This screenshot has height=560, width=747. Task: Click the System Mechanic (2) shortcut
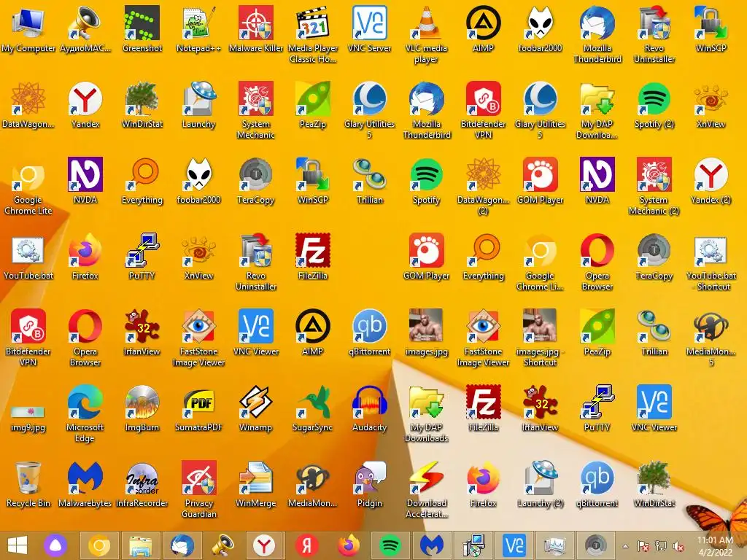pos(654,187)
